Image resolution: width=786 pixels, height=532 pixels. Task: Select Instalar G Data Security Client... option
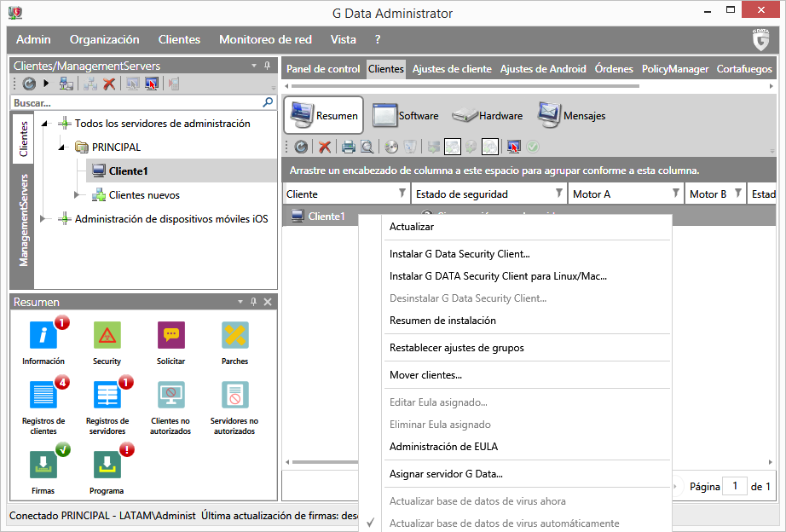pos(459,254)
